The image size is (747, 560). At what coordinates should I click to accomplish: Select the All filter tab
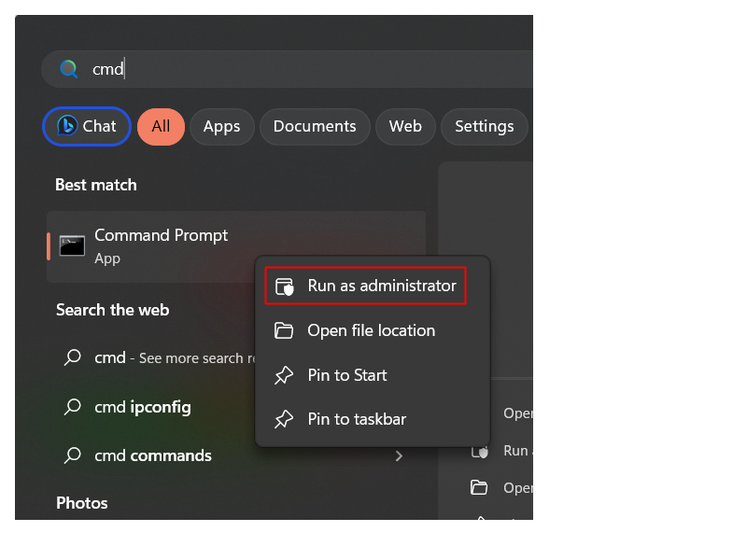[161, 127]
